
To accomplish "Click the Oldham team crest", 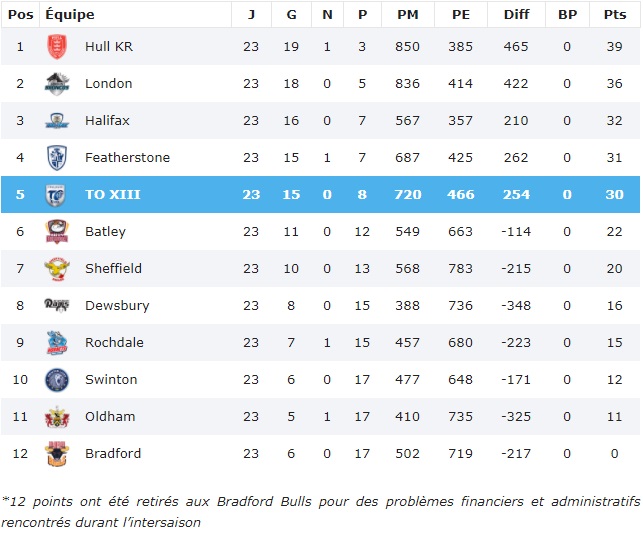I will (x=57, y=417).
